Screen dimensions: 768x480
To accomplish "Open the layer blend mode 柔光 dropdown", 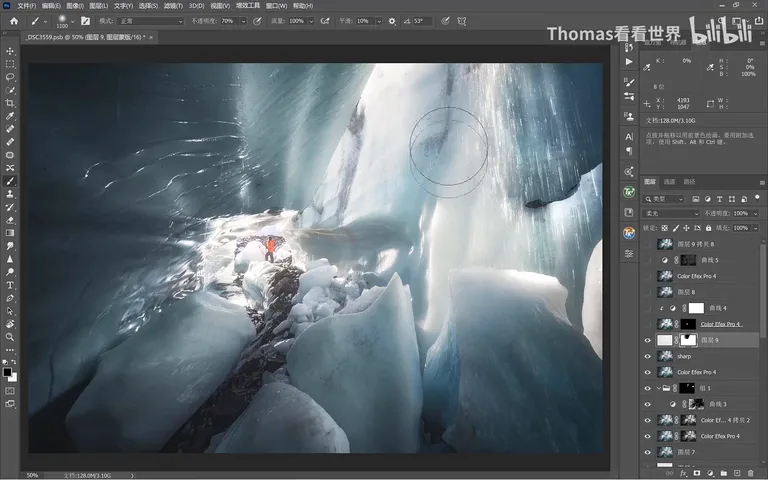I will coord(671,214).
